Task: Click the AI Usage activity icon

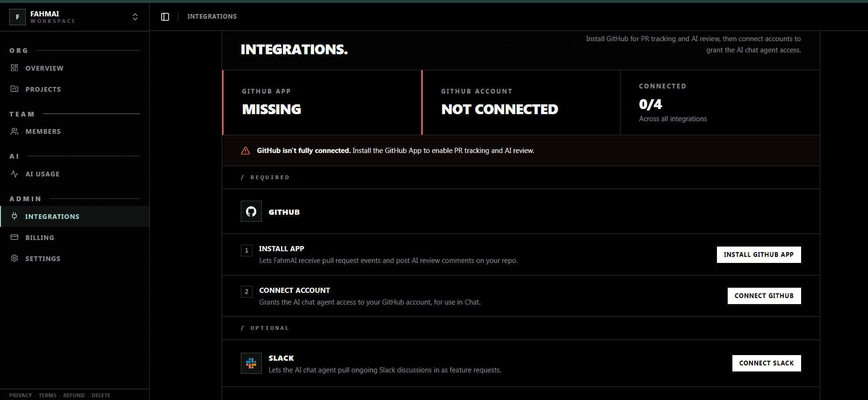Action: (14, 174)
